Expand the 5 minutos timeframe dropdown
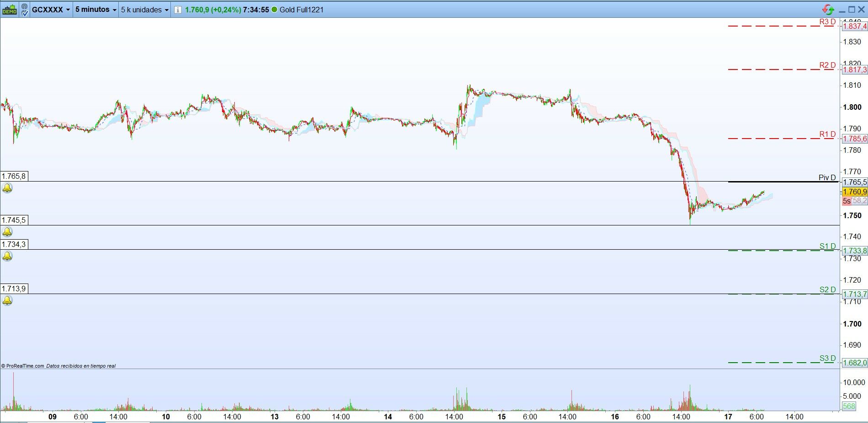The image size is (868, 423). (95, 9)
